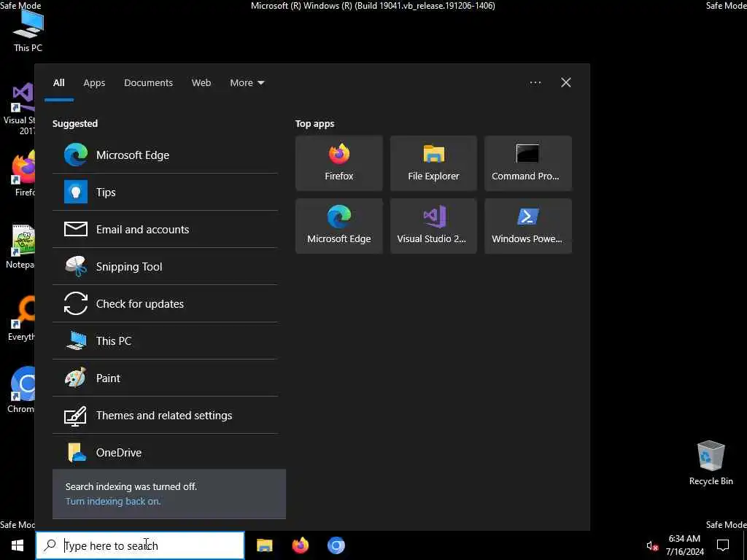This screenshot has width=747, height=560.
Task: Open Windows PowerShell tile in Top apps
Action: pos(528,226)
